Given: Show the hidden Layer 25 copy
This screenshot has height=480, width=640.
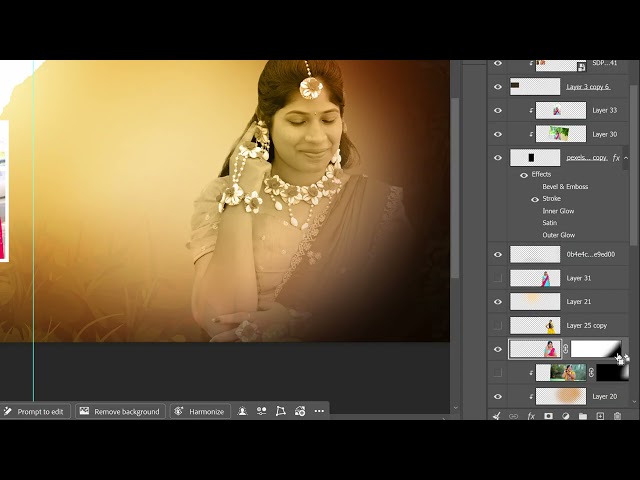Looking at the screenshot, I should tap(498, 325).
